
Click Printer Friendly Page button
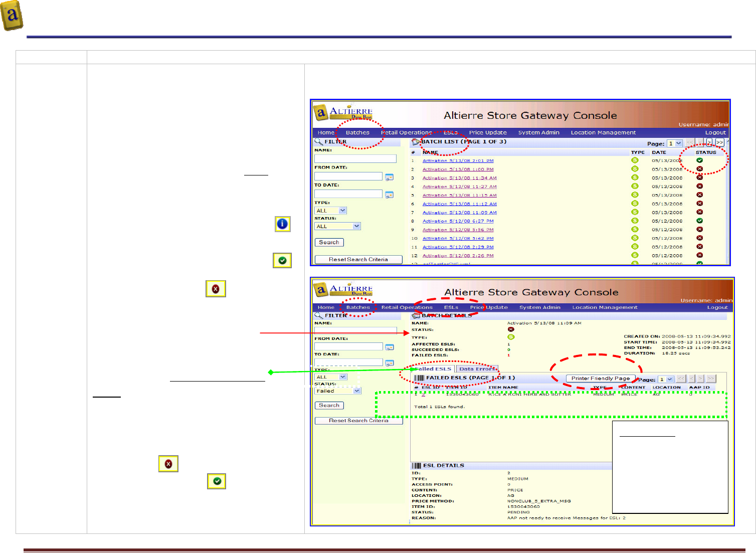tap(601, 379)
